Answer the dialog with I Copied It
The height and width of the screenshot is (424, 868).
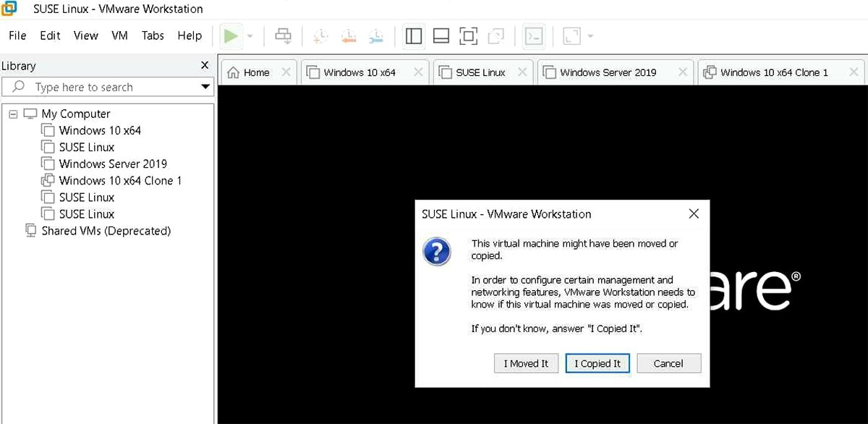coord(597,363)
